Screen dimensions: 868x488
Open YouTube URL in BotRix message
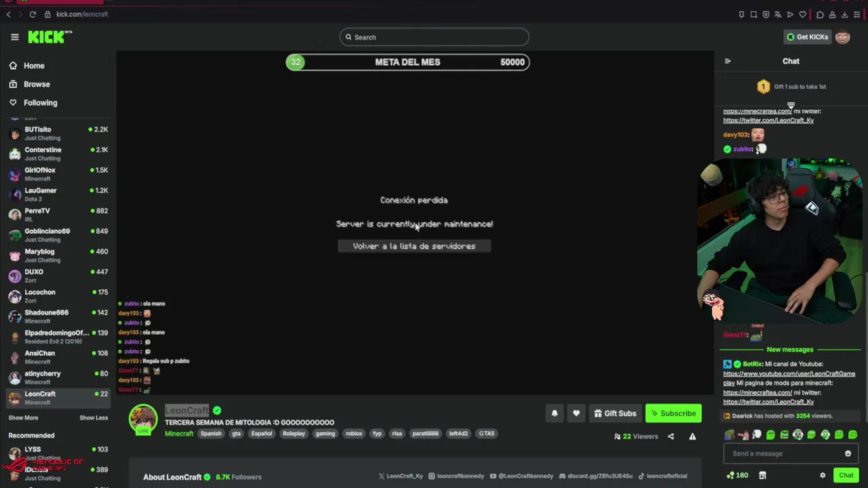[x=789, y=378]
